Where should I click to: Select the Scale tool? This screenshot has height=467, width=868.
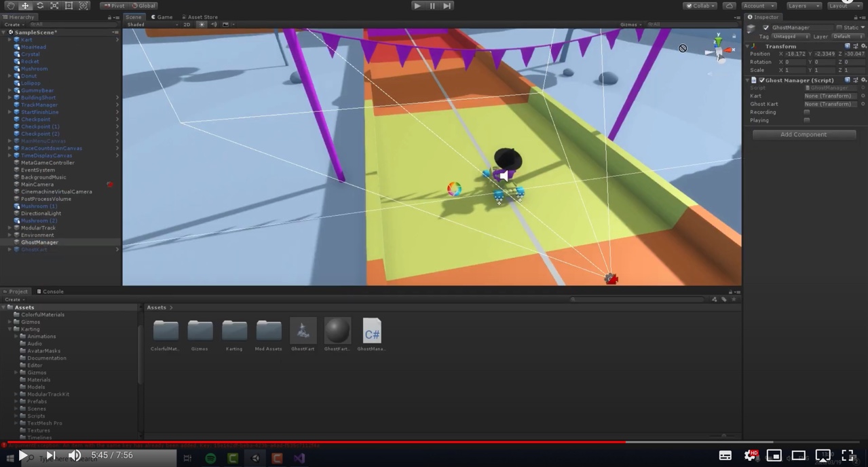coord(54,5)
